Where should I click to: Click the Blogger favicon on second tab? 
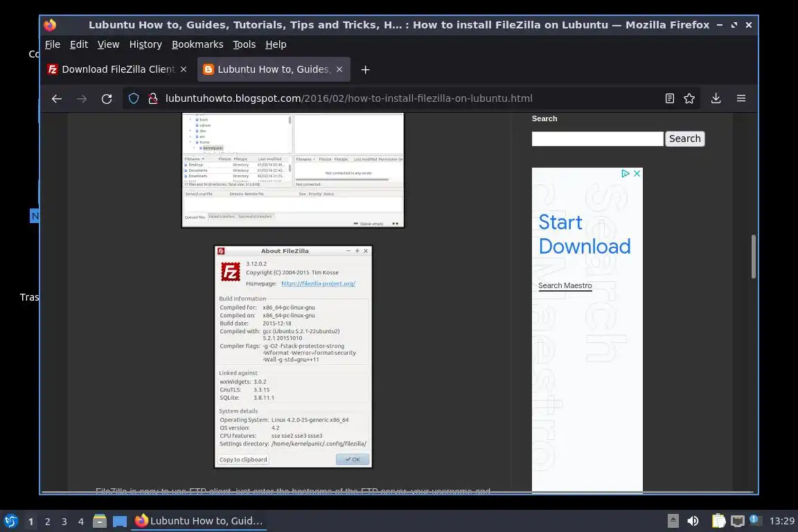pos(208,69)
